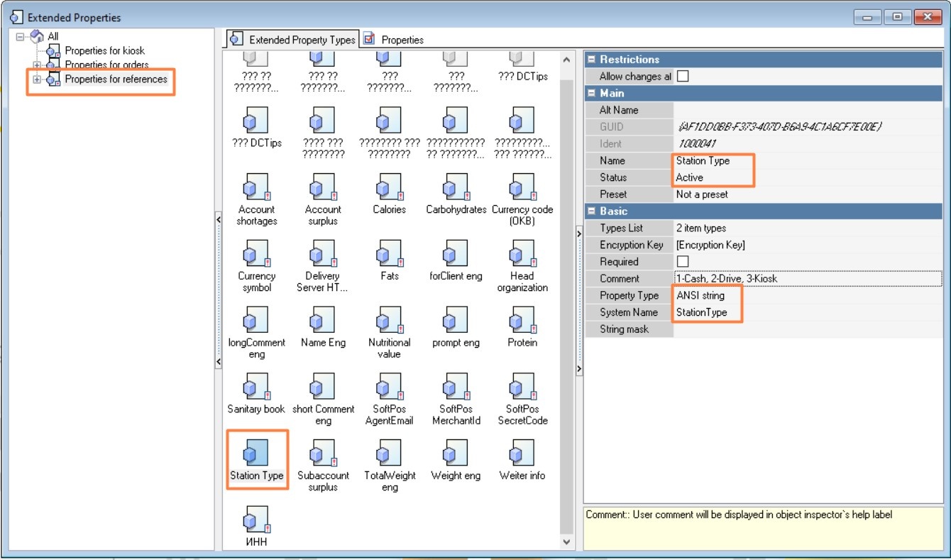The height and width of the screenshot is (560, 951).
Task: Select the Account shortages property icon
Action: coord(256,188)
